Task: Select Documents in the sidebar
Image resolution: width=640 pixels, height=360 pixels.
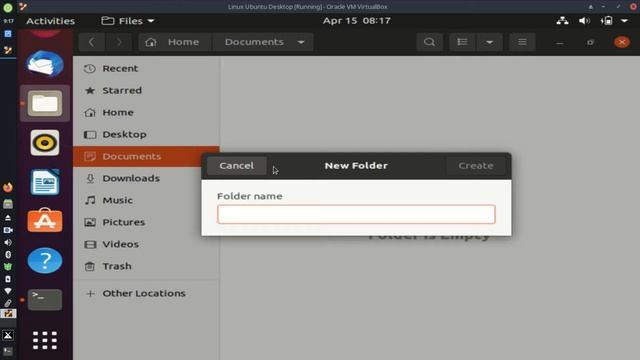Action: [x=146, y=156]
